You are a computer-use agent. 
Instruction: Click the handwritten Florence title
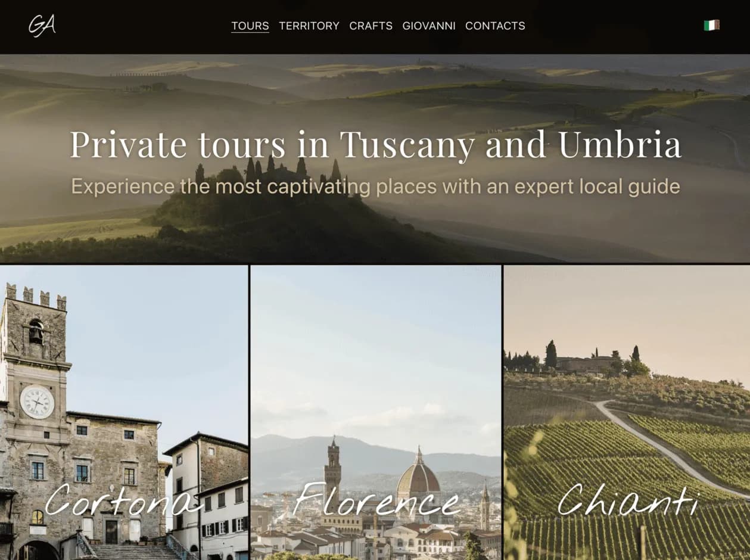(376, 500)
